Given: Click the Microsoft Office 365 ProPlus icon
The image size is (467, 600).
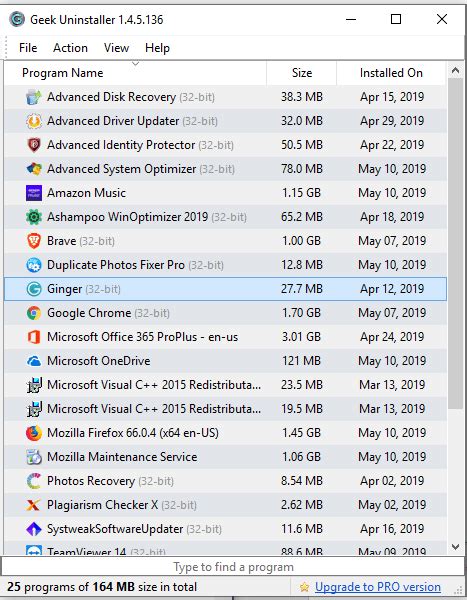Looking at the screenshot, I should pos(34,337).
